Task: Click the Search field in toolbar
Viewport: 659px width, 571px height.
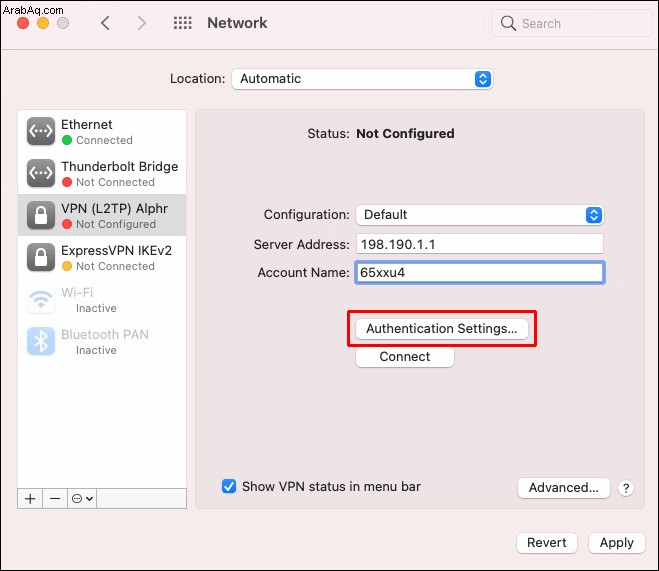Action: click(x=572, y=24)
